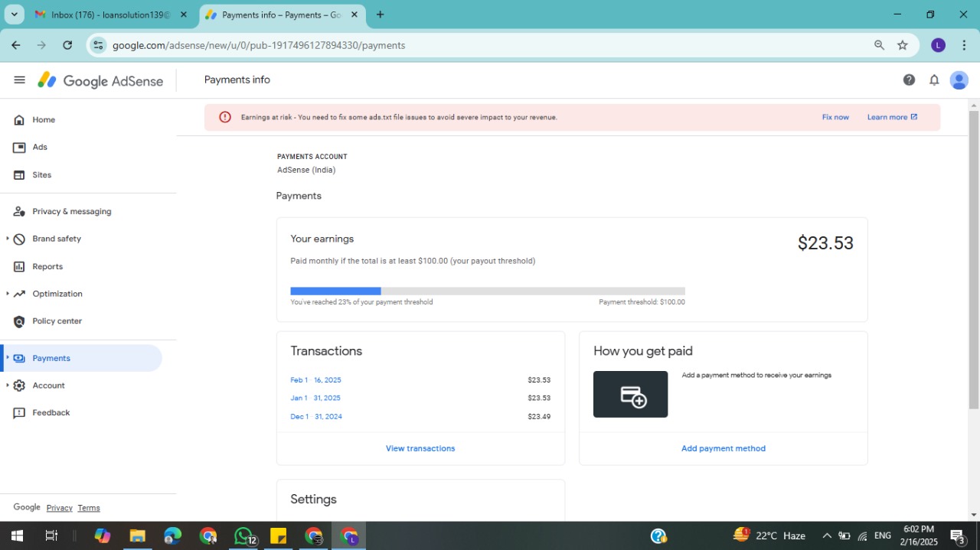The image size is (980, 550).
Task: Go forward in browser history
Action: point(41,45)
